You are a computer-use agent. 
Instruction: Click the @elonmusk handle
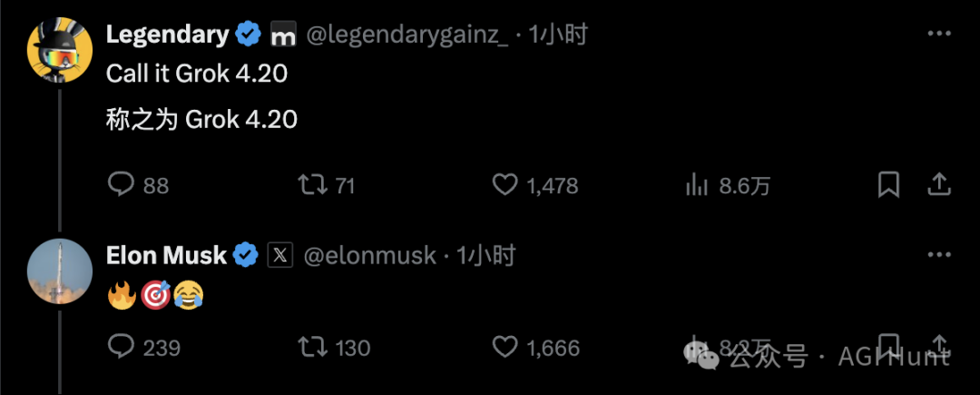pyautogui.click(x=368, y=256)
